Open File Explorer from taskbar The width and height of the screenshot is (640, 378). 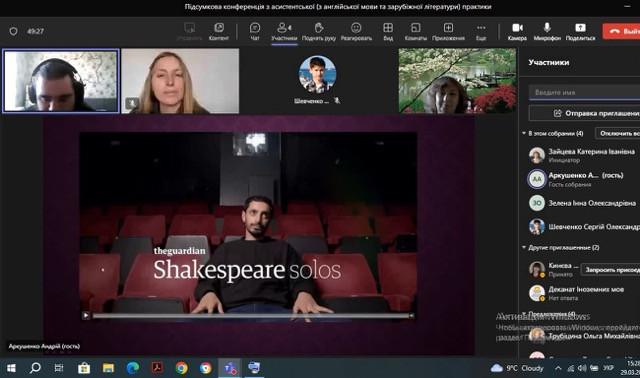(x=108, y=368)
